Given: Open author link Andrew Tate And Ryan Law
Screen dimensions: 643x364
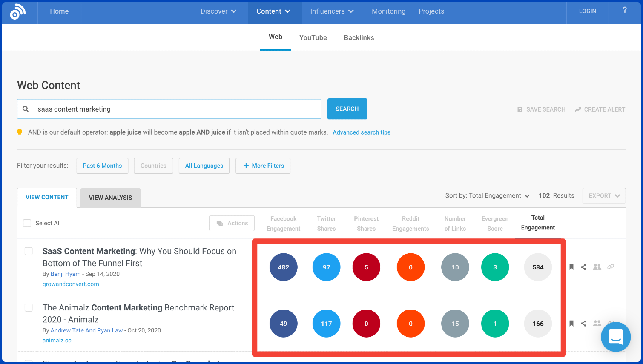Looking at the screenshot, I should point(86,330).
